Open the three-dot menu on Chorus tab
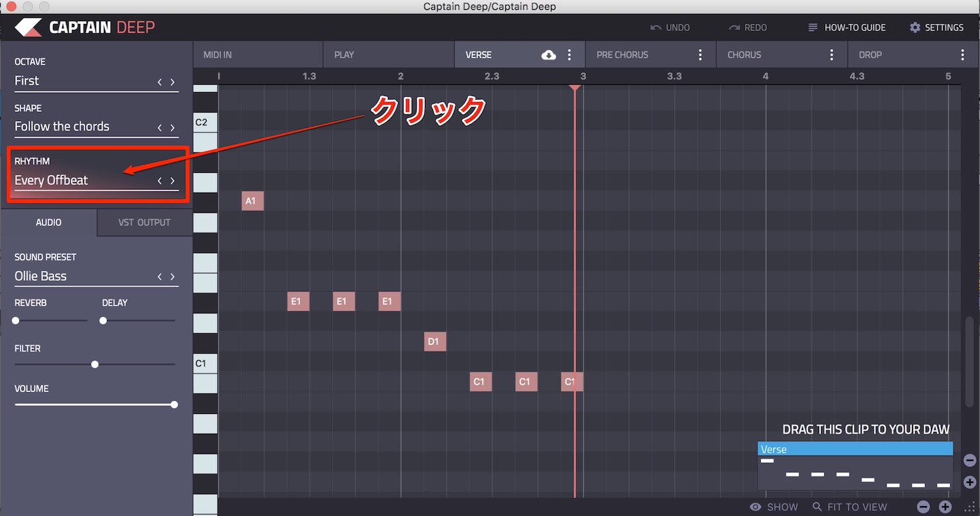 pyautogui.click(x=832, y=55)
